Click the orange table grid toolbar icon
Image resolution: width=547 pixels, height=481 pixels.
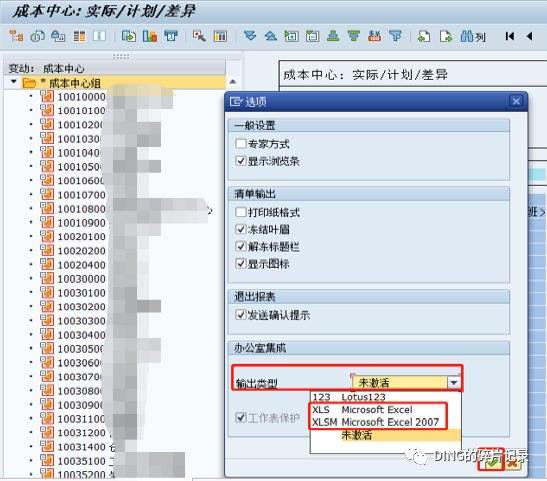[79, 36]
